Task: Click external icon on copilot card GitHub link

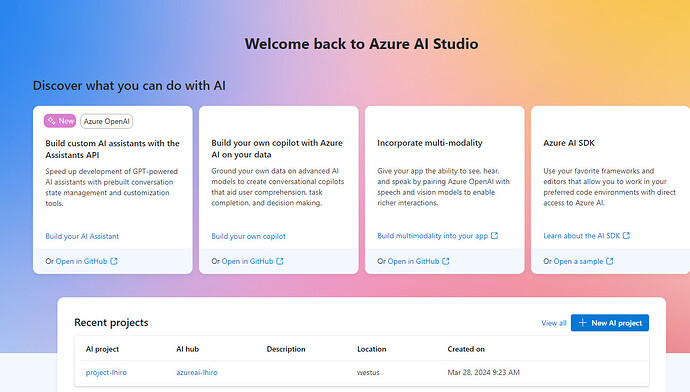Action: pyautogui.click(x=280, y=261)
